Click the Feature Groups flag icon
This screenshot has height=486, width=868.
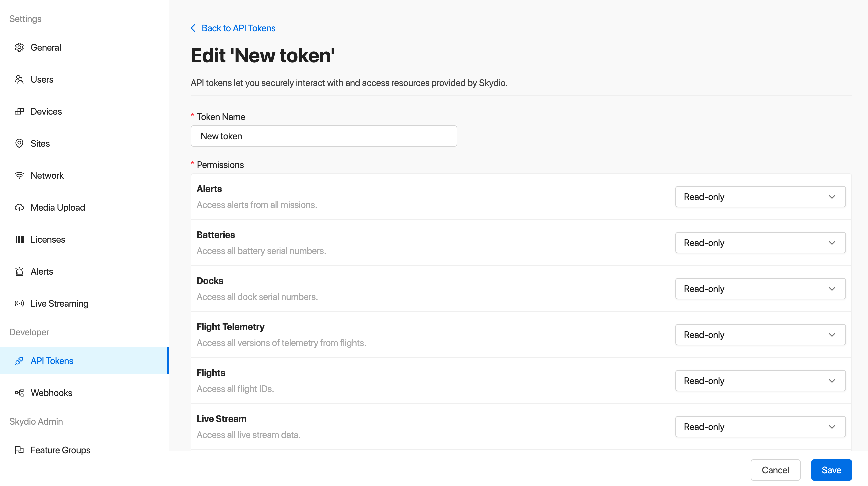point(19,450)
